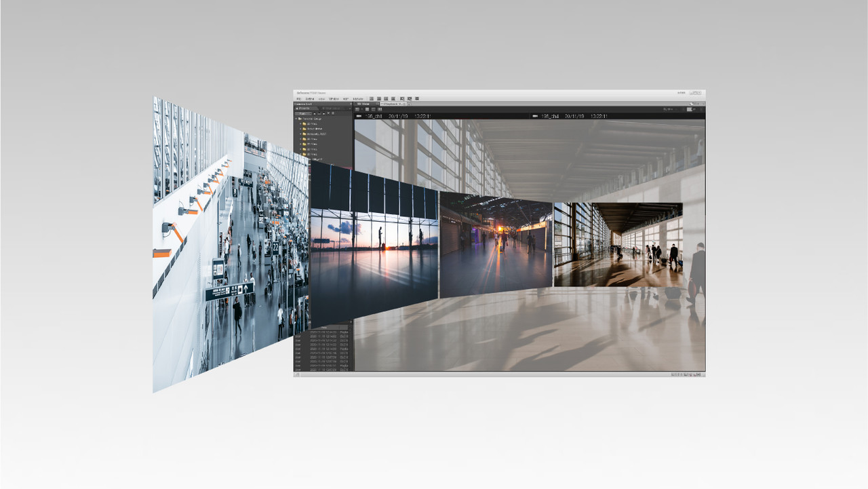Collapse the Favorite Group tree expander

pos(296,119)
